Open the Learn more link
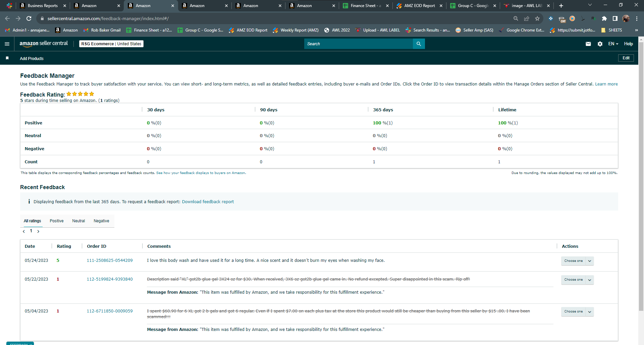 pyautogui.click(x=606, y=84)
